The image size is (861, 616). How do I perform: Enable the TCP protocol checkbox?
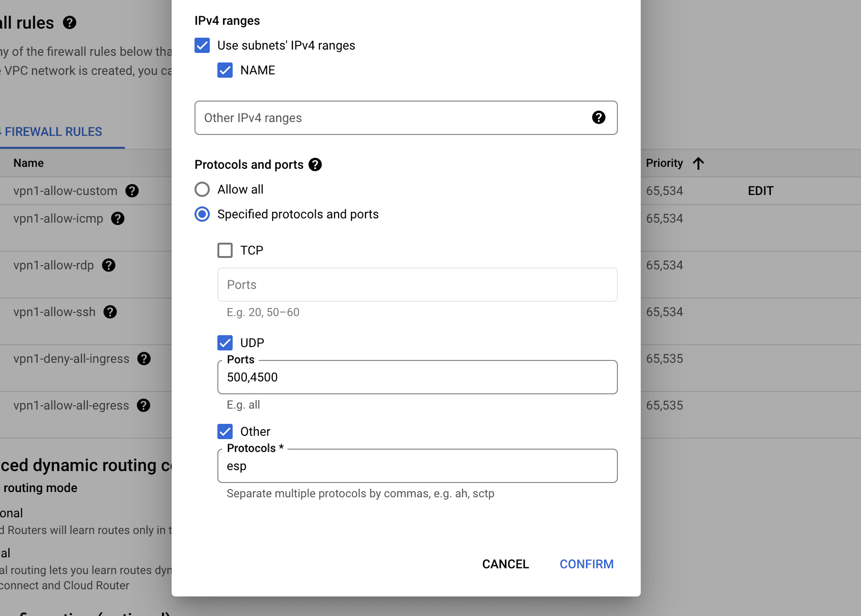pos(225,250)
